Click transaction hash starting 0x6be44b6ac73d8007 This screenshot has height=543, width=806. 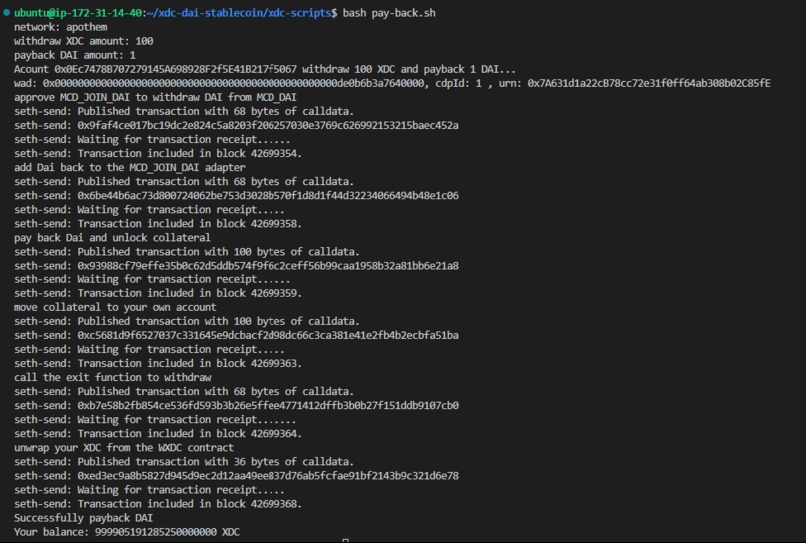coord(268,195)
